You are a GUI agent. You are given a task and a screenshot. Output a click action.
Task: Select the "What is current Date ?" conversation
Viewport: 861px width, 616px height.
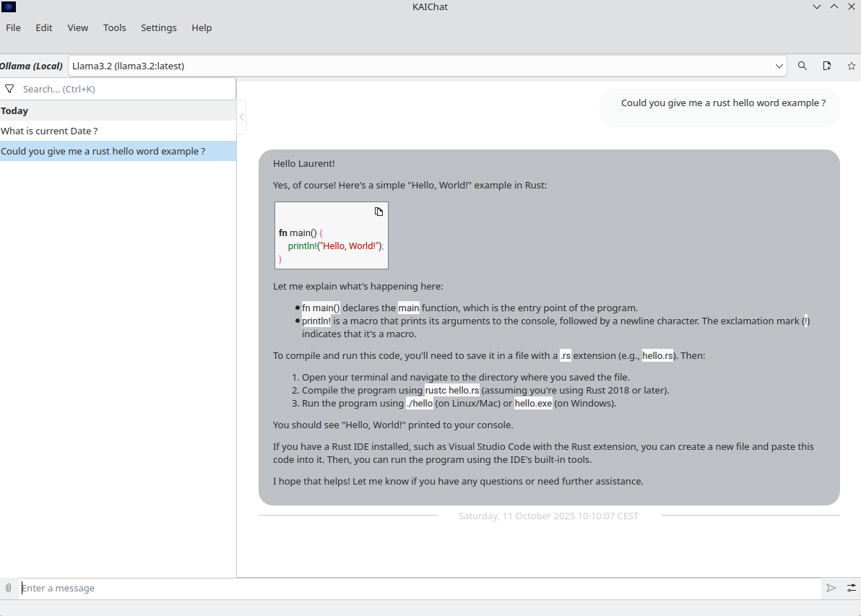click(x=49, y=131)
